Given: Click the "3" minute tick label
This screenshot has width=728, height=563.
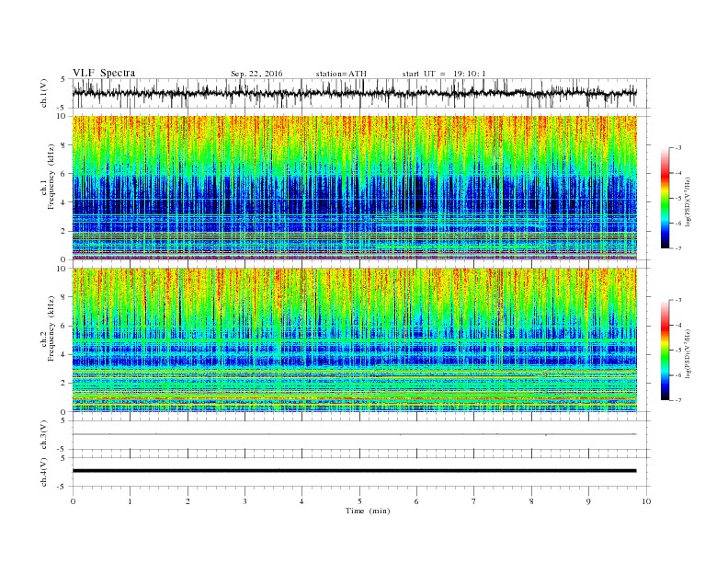Looking at the screenshot, I should click(x=245, y=501).
